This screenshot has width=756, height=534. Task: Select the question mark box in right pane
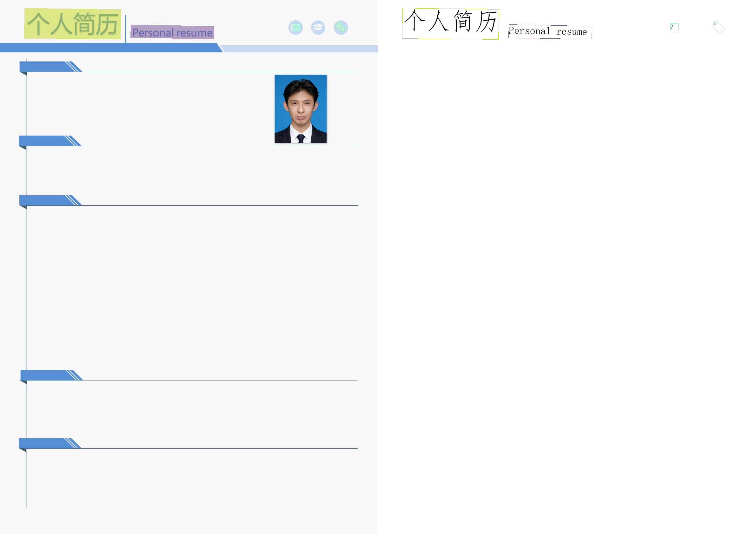[x=674, y=27]
